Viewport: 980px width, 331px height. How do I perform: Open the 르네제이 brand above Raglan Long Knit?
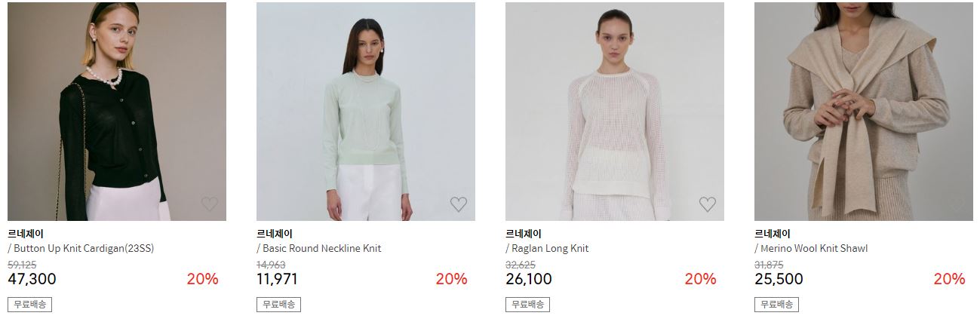click(x=524, y=234)
